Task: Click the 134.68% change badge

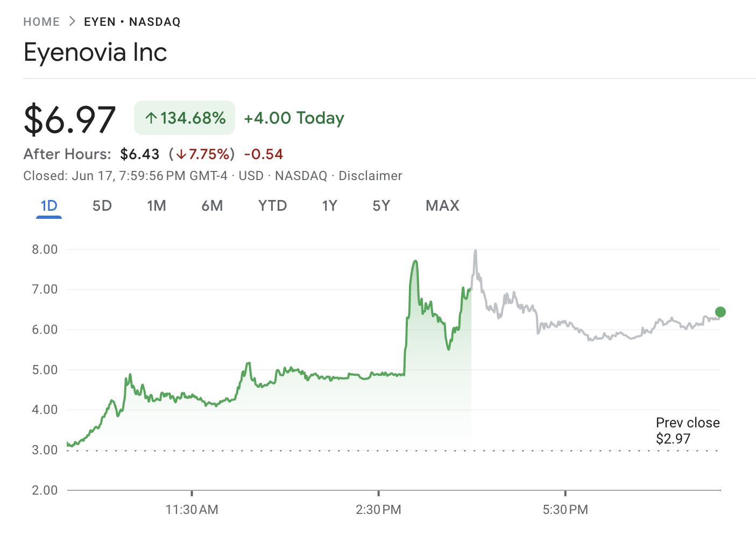Action: (x=184, y=118)
